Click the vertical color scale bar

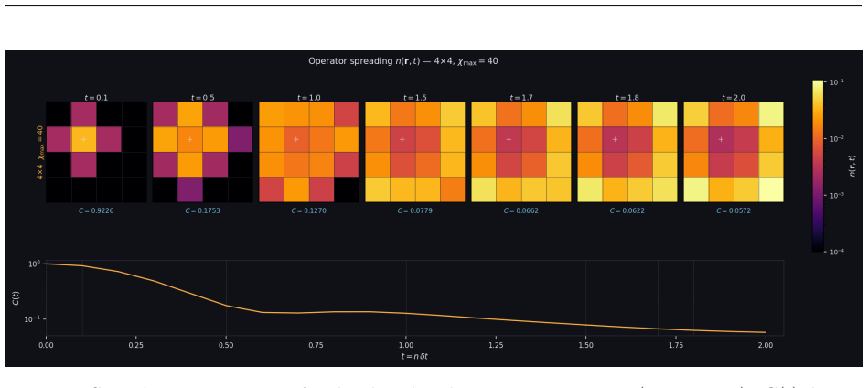(x=819, y=166)
